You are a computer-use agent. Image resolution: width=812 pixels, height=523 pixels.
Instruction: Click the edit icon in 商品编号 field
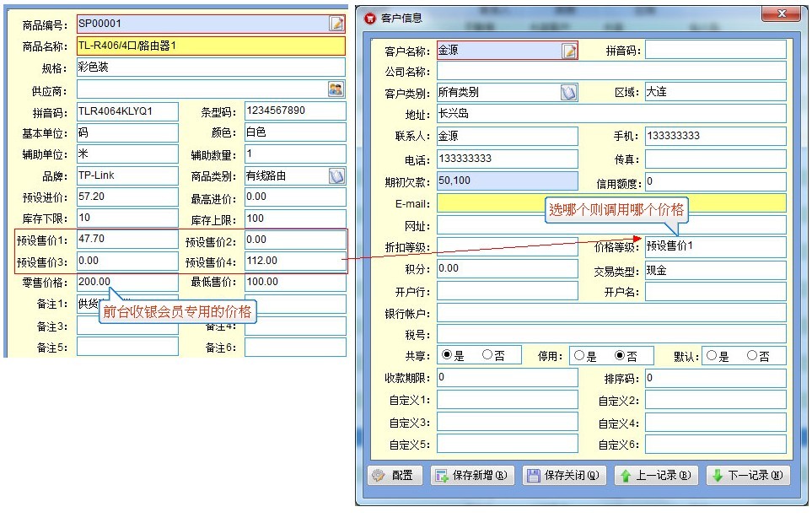(336, 24)
